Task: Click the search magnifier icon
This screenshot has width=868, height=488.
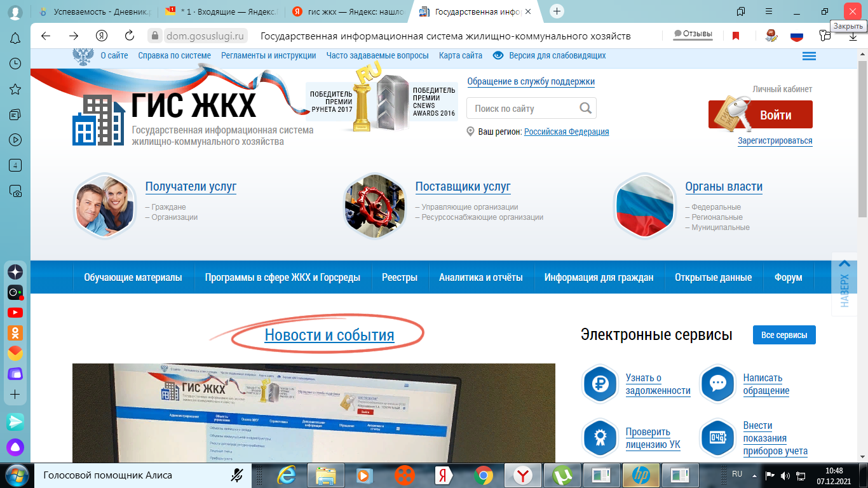Action: (x=586, y=108)
